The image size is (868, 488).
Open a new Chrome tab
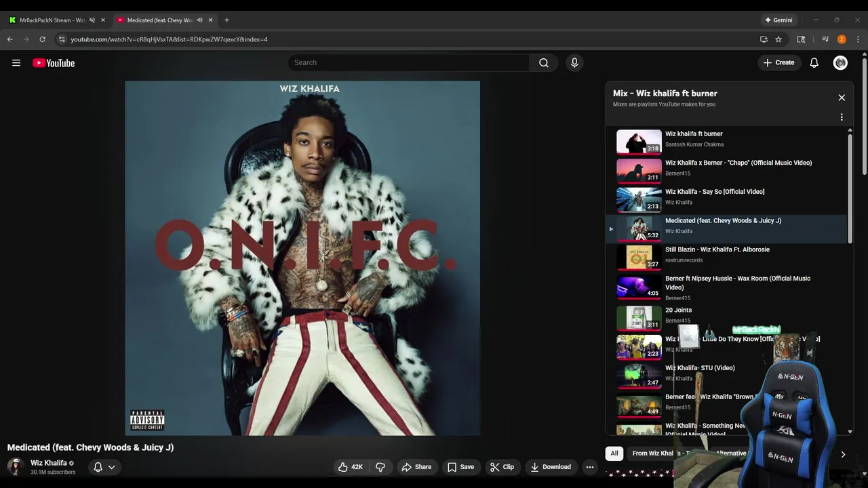coord(226,20)
